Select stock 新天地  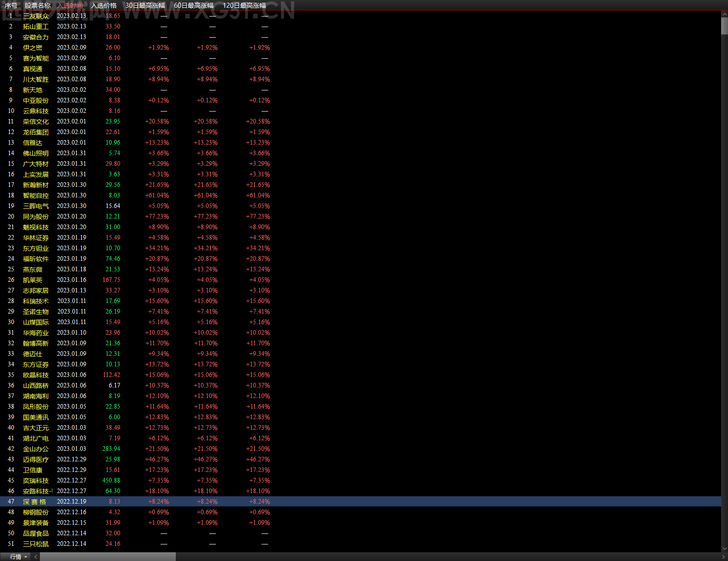[x=33, y=90]
